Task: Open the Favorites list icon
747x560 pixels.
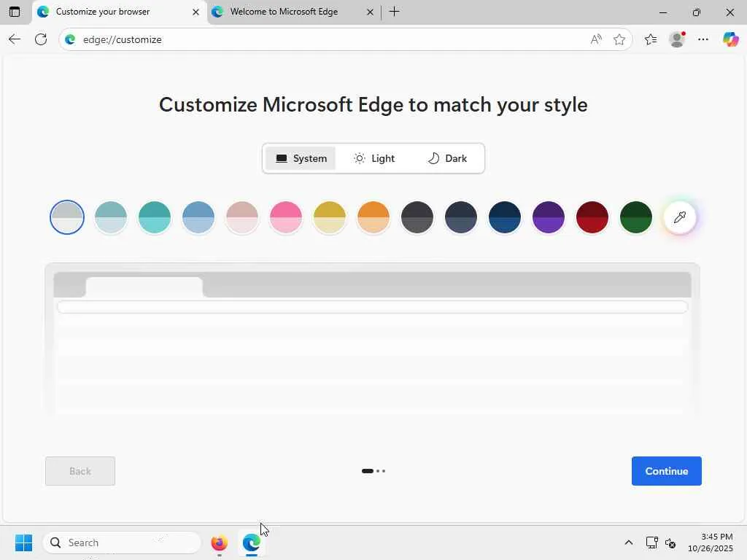Action: [651, 39]
